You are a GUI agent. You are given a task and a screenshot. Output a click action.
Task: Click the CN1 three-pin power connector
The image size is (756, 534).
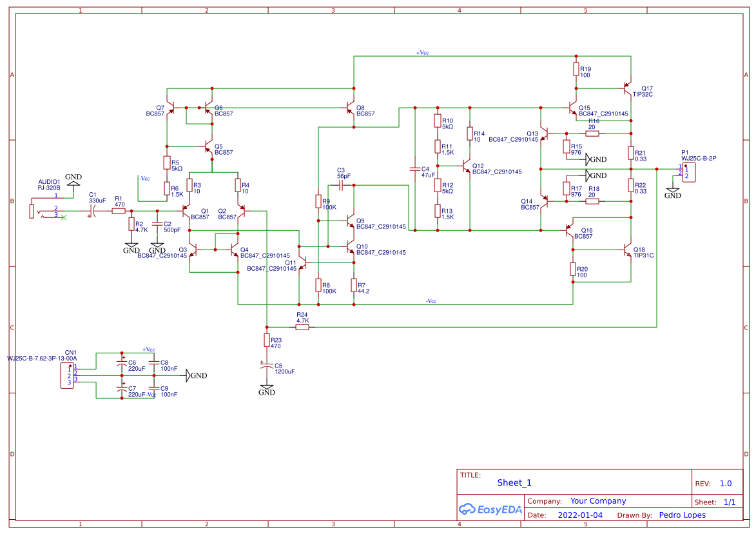pos(66,375)
